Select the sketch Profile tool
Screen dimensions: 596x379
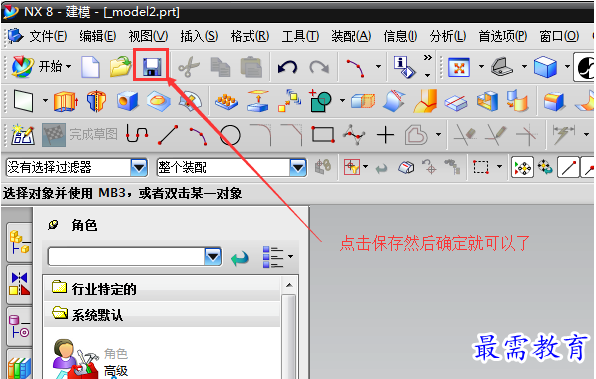[x=137, y=135]
